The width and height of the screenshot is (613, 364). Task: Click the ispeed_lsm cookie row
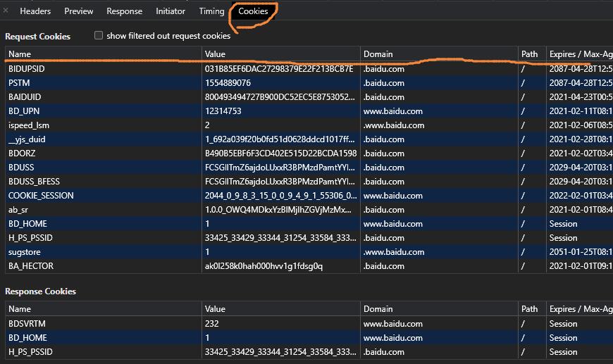[29, 125]
